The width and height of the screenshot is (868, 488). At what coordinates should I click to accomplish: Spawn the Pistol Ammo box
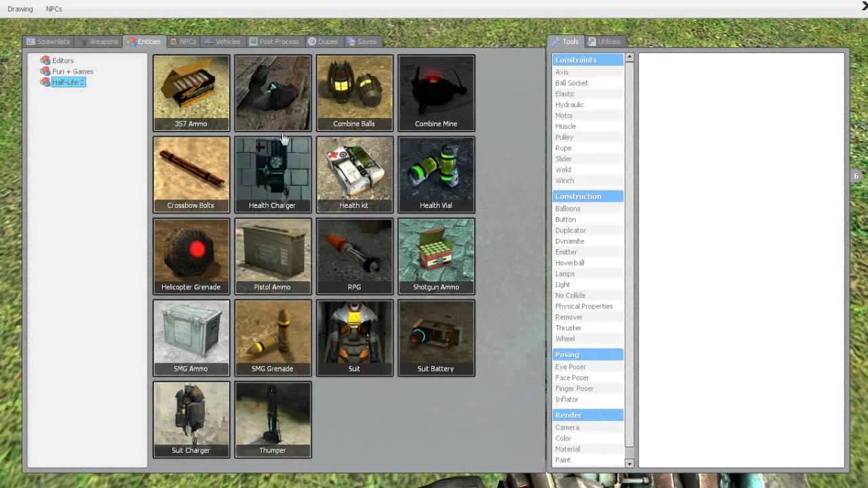[273, 256]
